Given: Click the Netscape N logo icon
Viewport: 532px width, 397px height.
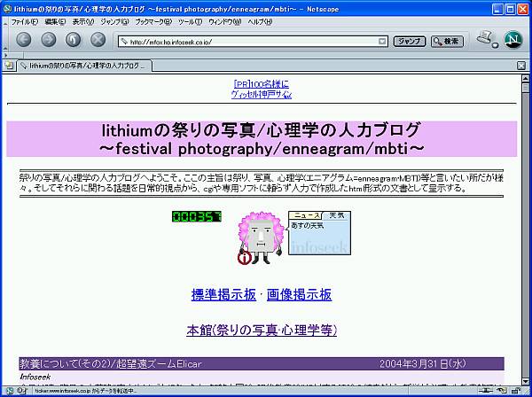Looking at the screenshot, I should point(512,40).
